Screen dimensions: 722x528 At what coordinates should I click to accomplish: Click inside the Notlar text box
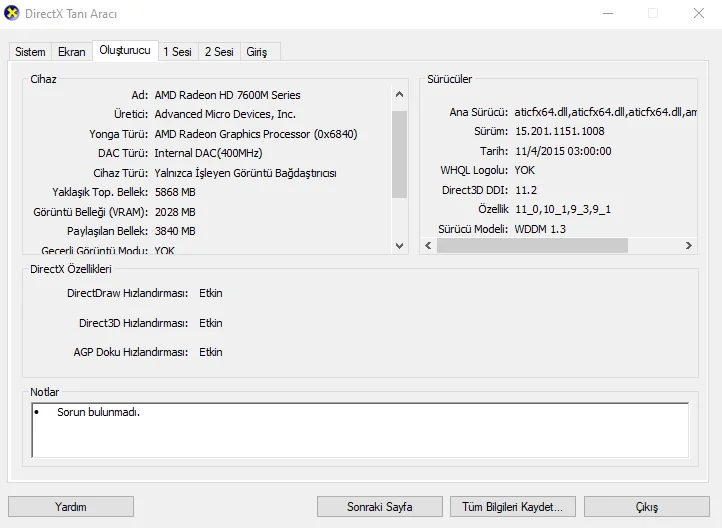[x=360, y=430]
